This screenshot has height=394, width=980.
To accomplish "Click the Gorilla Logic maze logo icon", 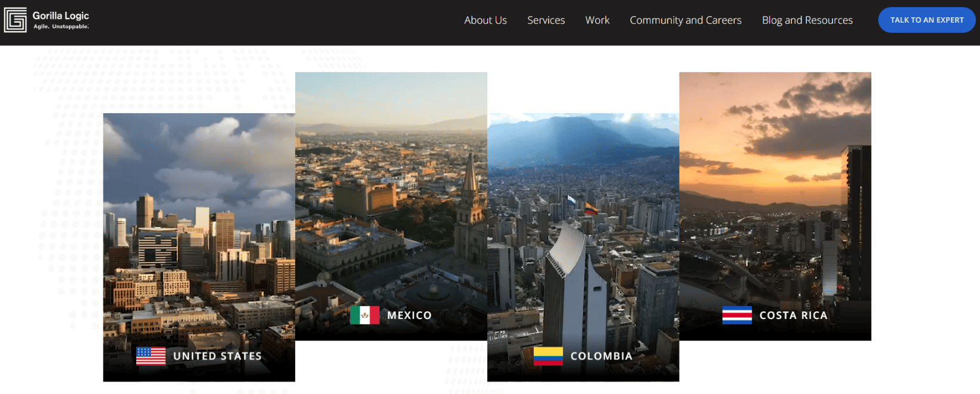I will (15, 20).
